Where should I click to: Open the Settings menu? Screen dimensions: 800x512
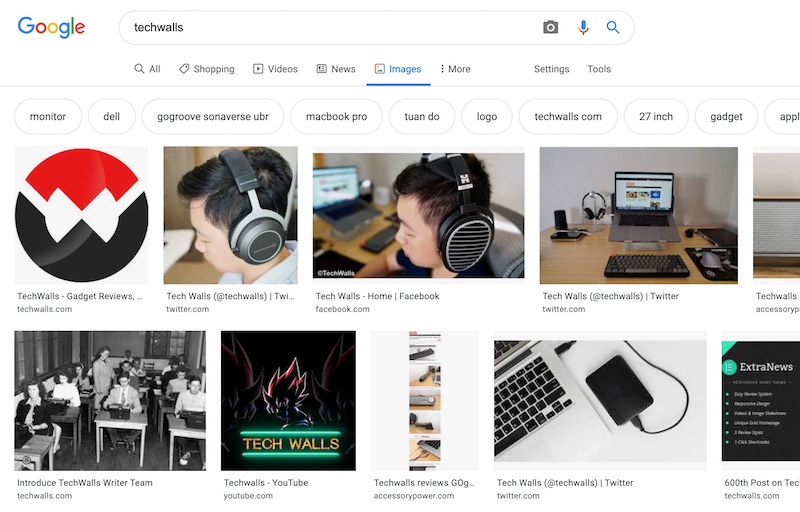click(x=551, y=69)
